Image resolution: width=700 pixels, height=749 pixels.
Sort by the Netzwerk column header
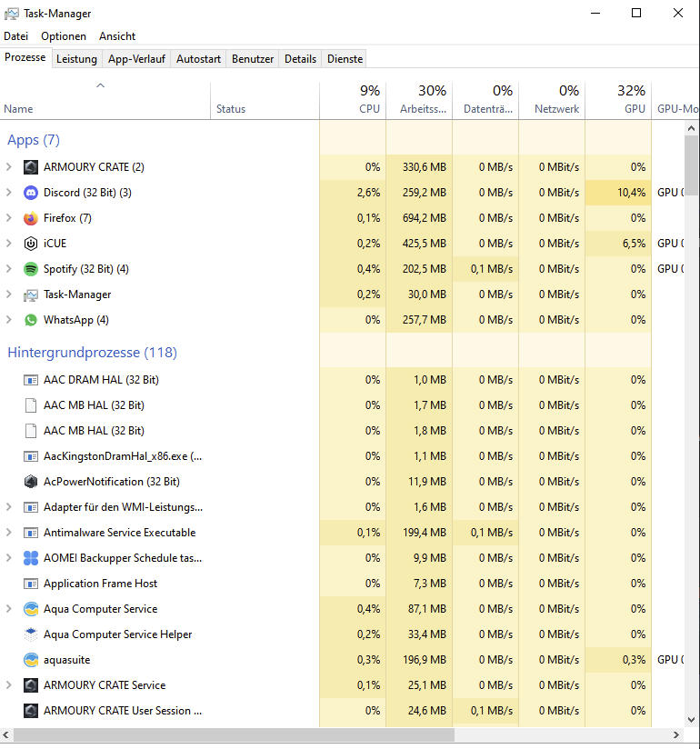(x=552, y=100)
